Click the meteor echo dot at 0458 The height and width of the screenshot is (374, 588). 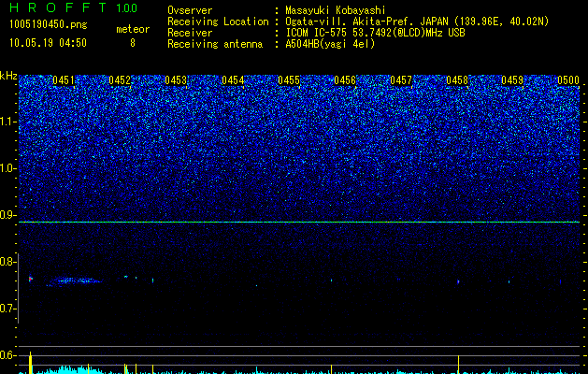point(458,281)
